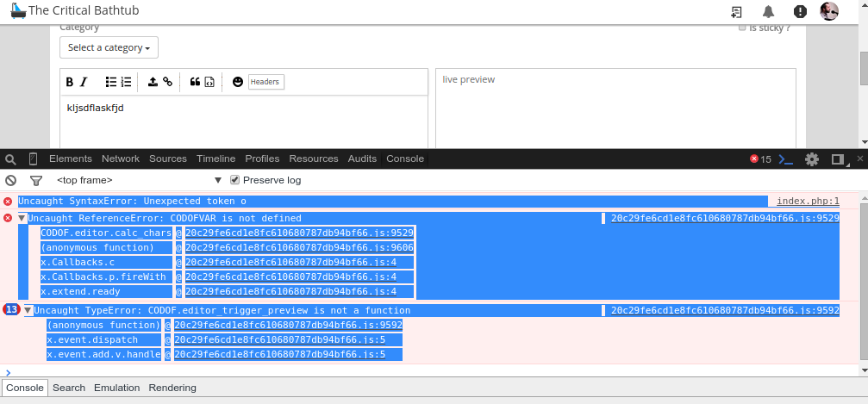Enable the Is sticky checkbox
This screenshot has height=404, width=868.
[x=742, y=28]
